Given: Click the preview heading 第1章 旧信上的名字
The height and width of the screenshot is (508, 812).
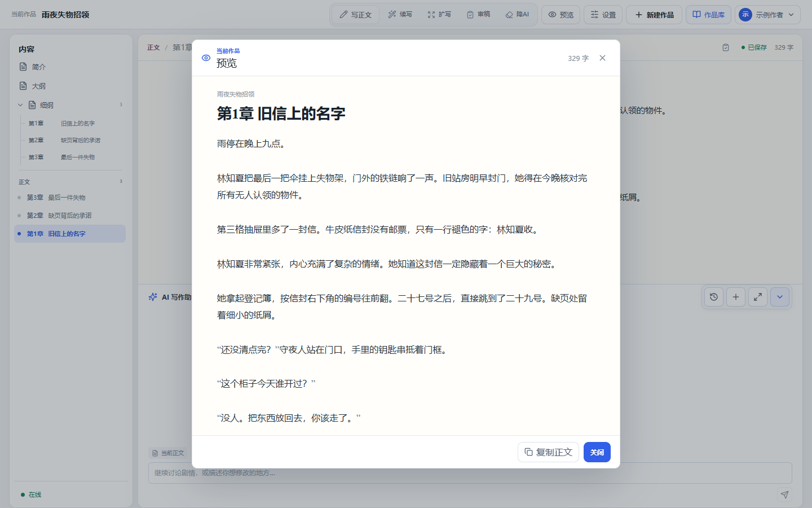Looking at the screenshot, I should tap(281, 113).
